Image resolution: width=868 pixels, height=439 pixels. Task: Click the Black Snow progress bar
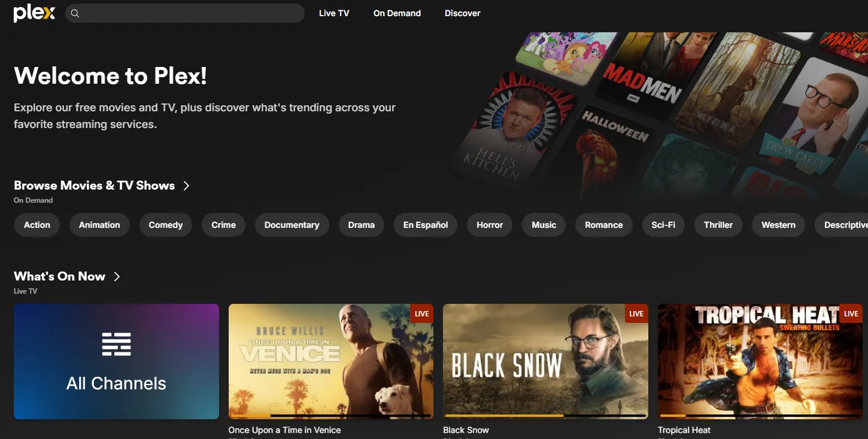(545, 415)
